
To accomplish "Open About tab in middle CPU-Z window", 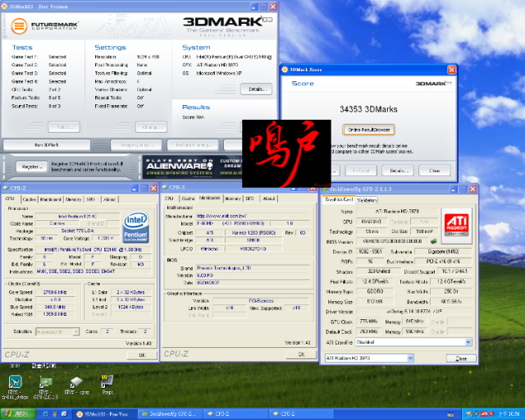I will click(x=268, y=199).
